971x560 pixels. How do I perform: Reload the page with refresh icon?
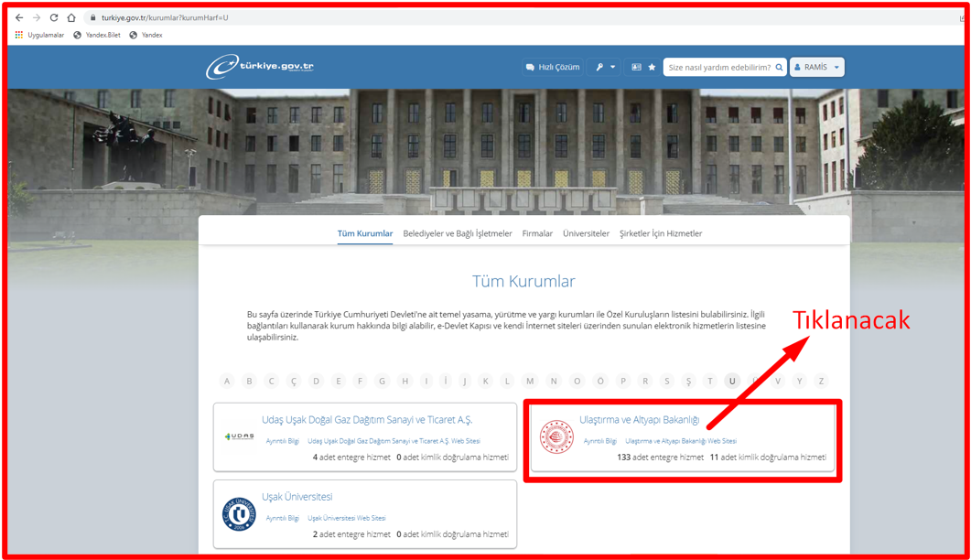(x=54, y=18)
